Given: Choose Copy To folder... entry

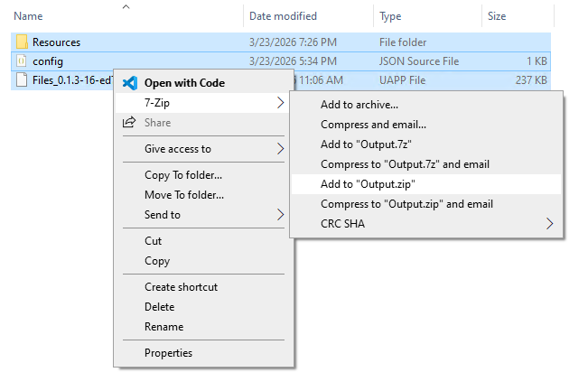Looking at the screenshot, I should tap(183, 175).
